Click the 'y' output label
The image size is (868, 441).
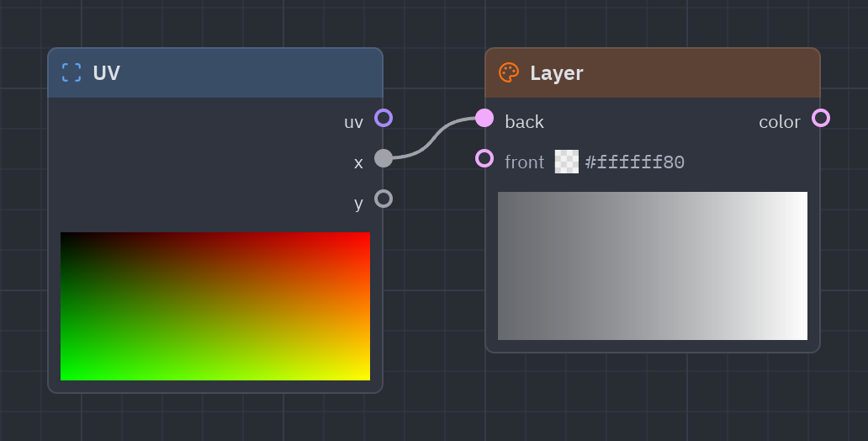[358, 204]
